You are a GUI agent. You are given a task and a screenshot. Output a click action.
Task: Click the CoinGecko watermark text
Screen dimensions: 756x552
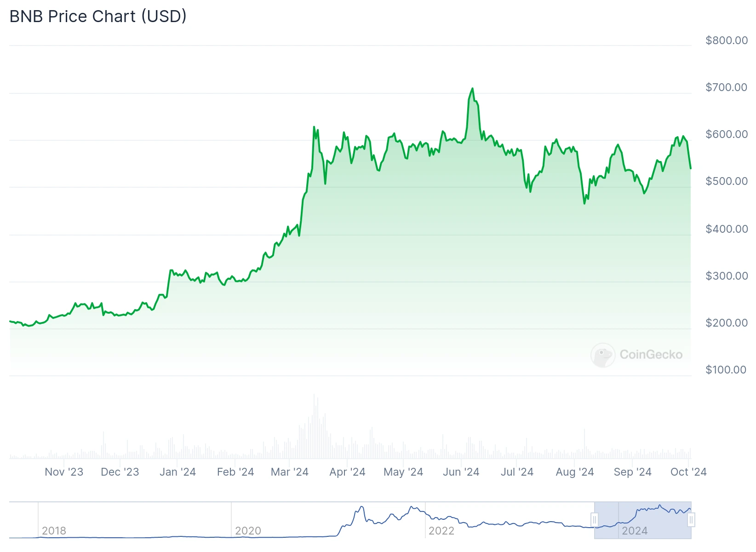tap(651, 355)
